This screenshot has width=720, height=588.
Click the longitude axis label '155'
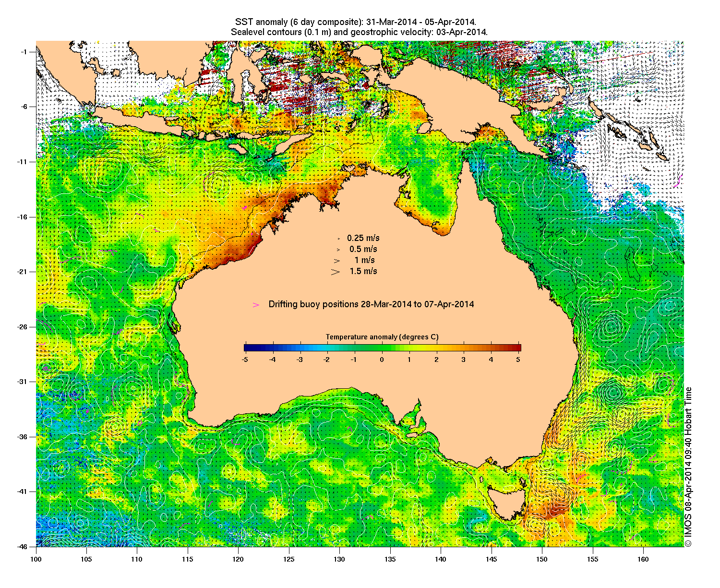[593, 559]
